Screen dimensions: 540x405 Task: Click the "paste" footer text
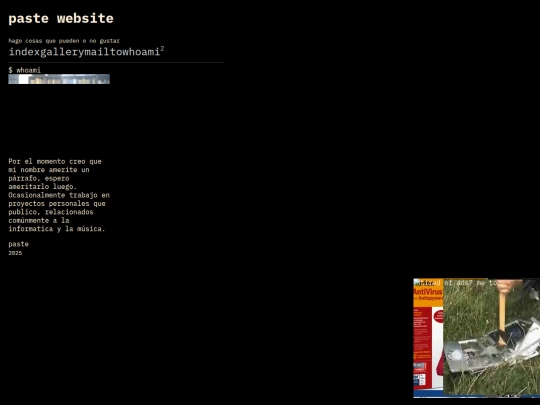(19, 244)
